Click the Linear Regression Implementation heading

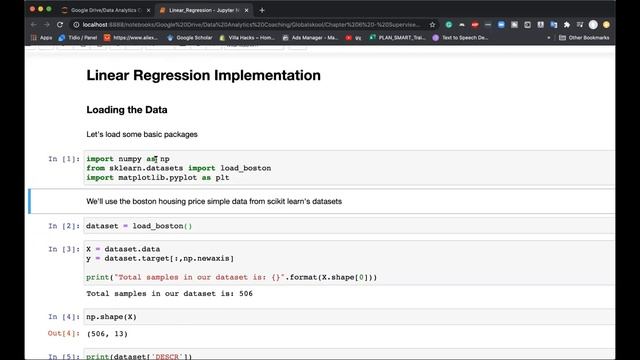tap(203, 76)
